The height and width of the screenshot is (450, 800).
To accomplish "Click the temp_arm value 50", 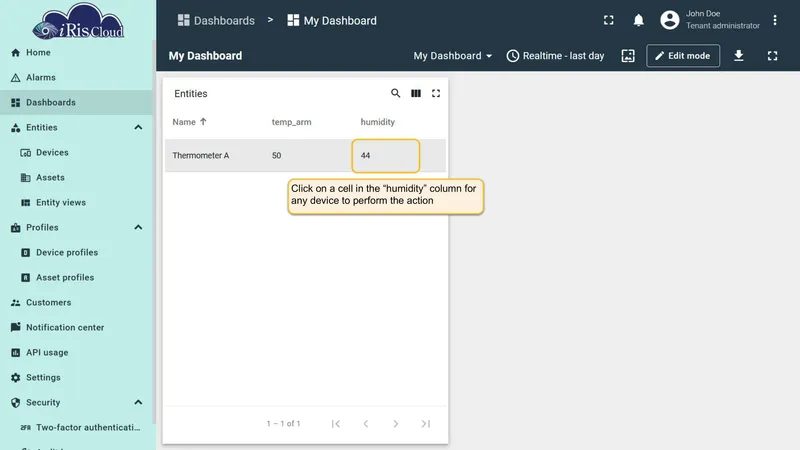I will 277,156.
